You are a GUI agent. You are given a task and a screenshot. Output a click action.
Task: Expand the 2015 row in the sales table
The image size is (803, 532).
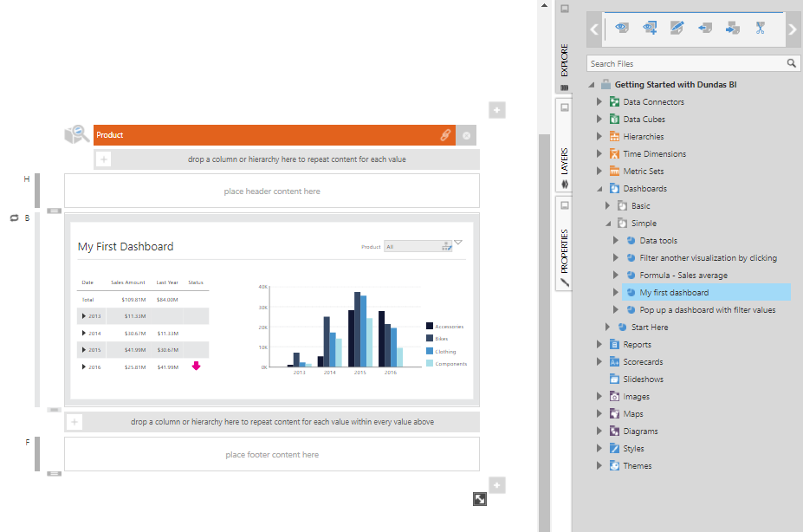tap(84, 349)
